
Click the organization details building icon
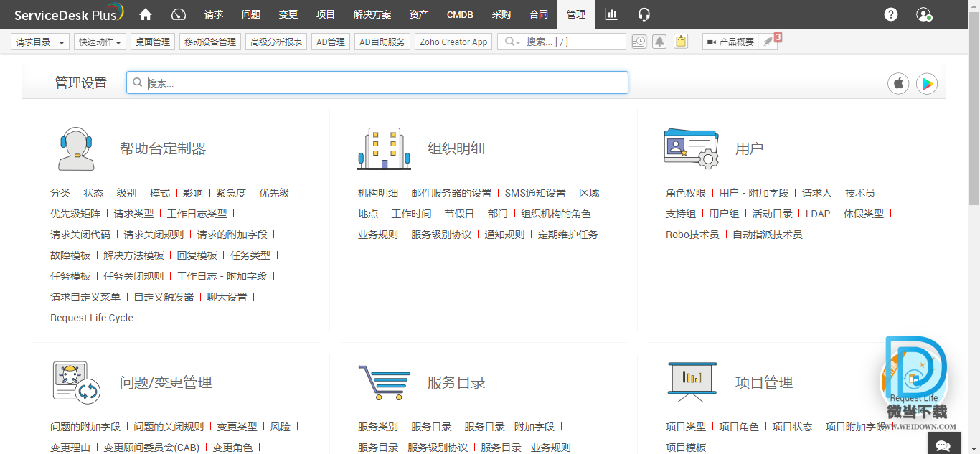pyautogui.click(x=384, y=148)
